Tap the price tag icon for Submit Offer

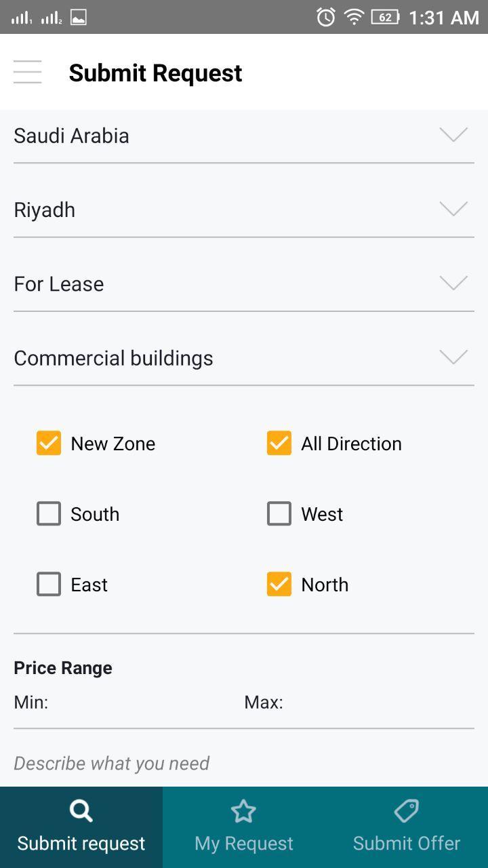(x=406, y=811)
